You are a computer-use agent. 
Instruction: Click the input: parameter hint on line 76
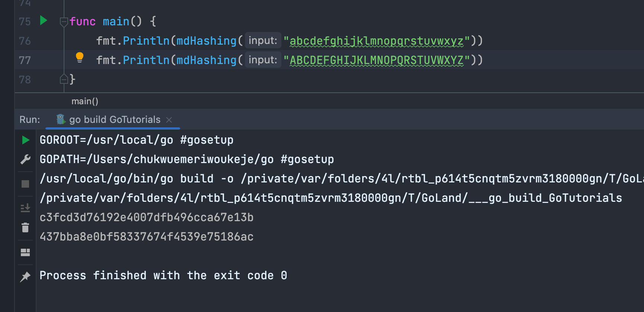tap(262, 41)
